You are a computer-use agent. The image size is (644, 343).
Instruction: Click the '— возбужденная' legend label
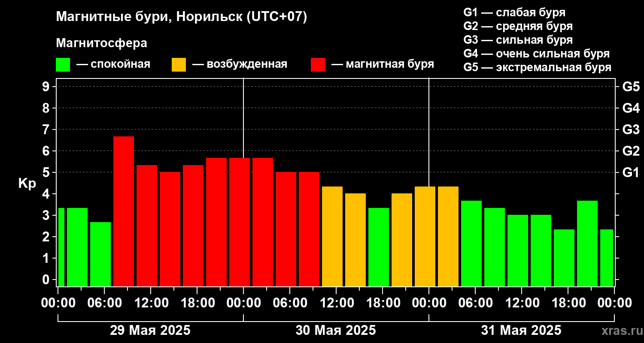[240, 64]
